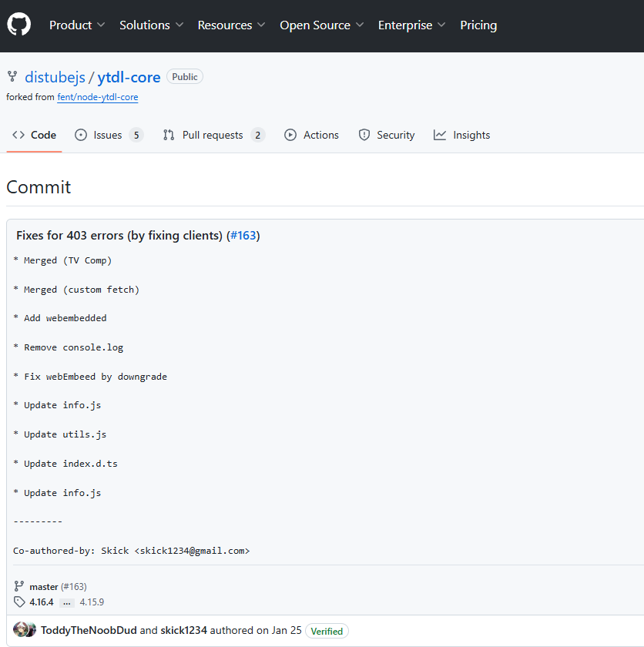Click the Public repository badge
The height and width of the screenshot is (647, 644).
185,77
